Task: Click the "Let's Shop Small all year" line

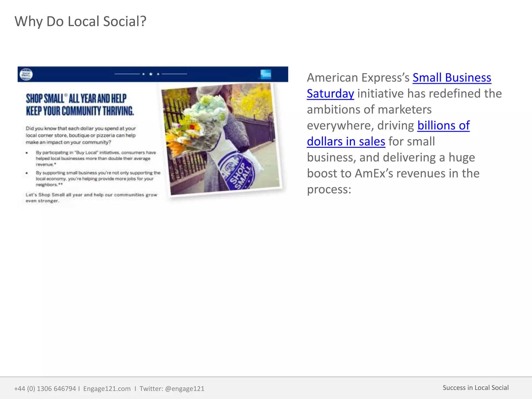Action: tap(91, 198)
